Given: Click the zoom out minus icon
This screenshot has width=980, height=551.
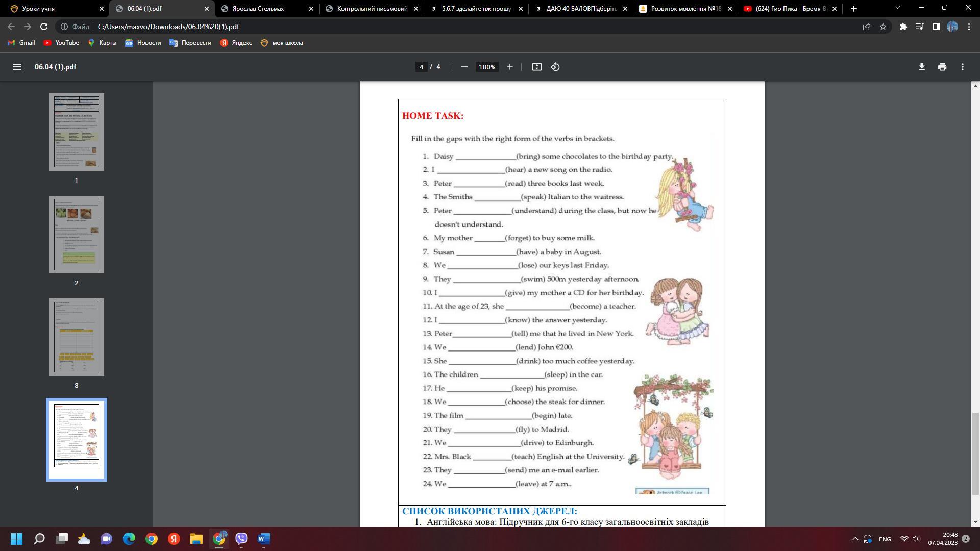Looking at the screenshot, I should 464,67.
